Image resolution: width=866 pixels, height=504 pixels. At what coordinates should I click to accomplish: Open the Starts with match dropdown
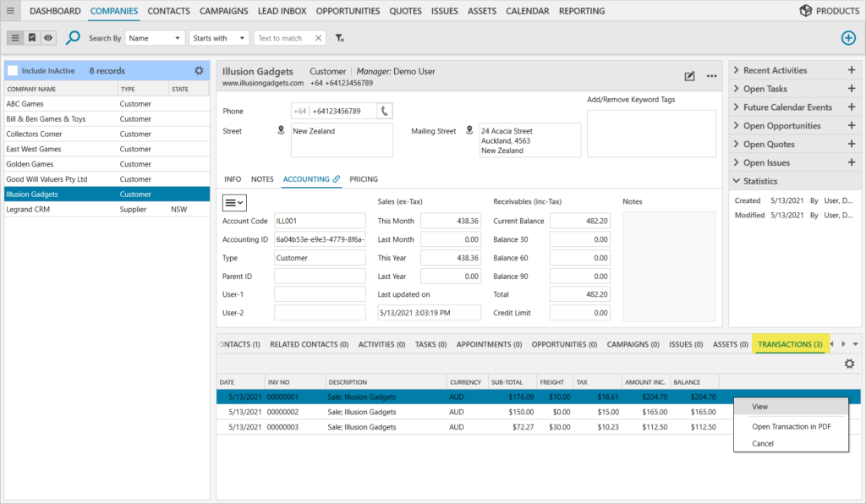[218, 38]
